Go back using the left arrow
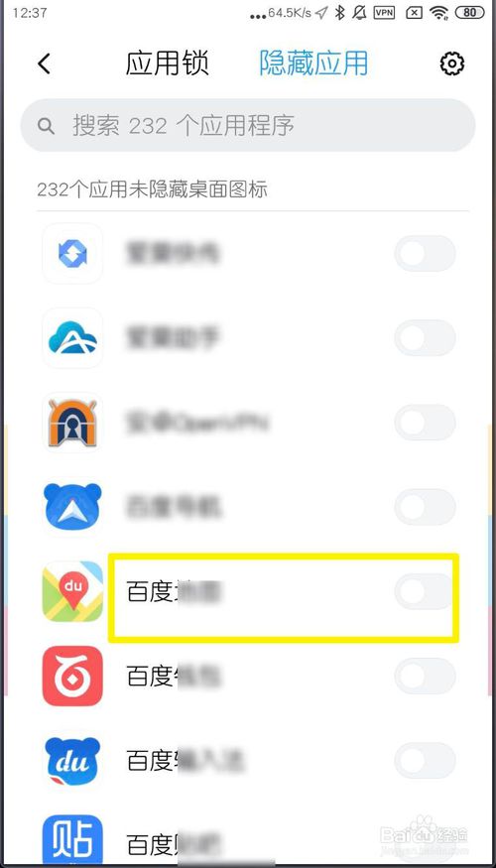The width and height of the screenshot is (496, 868). pos(45,63)
